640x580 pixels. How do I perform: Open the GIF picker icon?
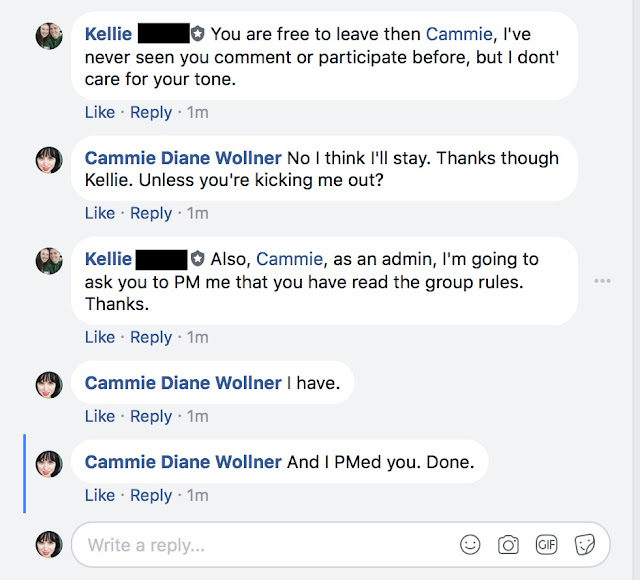coord(546,545)
